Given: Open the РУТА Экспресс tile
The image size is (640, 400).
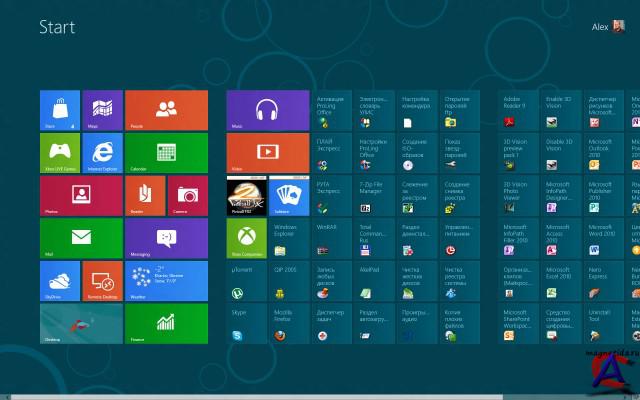Looking at the screenshot, I should (x=332, y=196).
